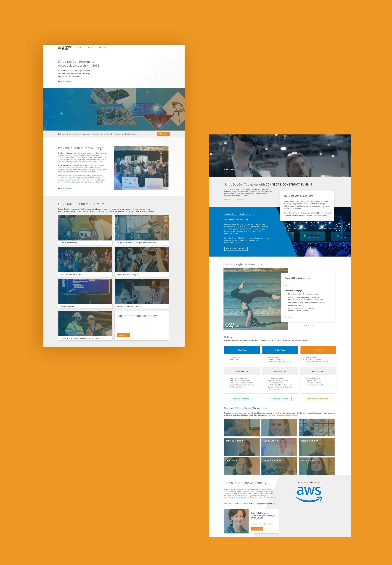The height and width of the screenshot is (565, 392).
Task: Click Register in 'Register for classes today' card
Action: 124,335
